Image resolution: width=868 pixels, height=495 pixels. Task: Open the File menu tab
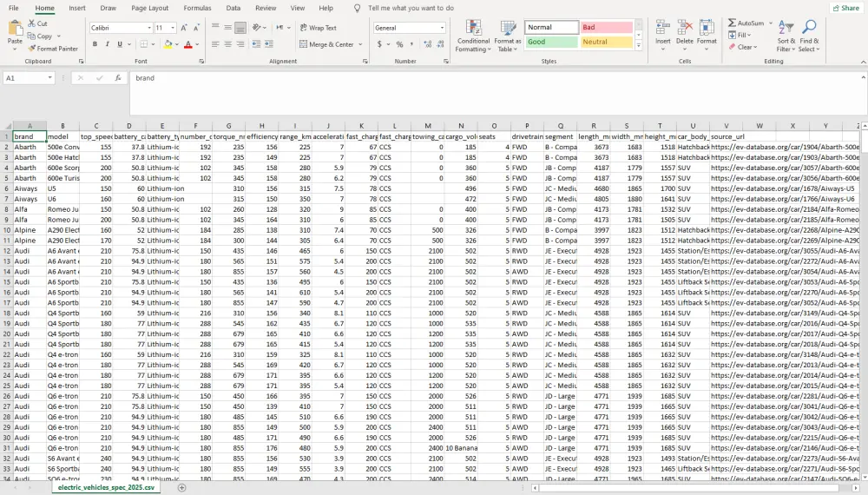tap(14, 9)
